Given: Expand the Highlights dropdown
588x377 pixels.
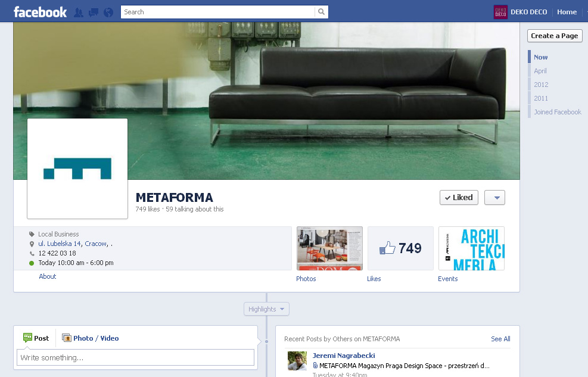Looking at the screenshot, I should (266, 309).
